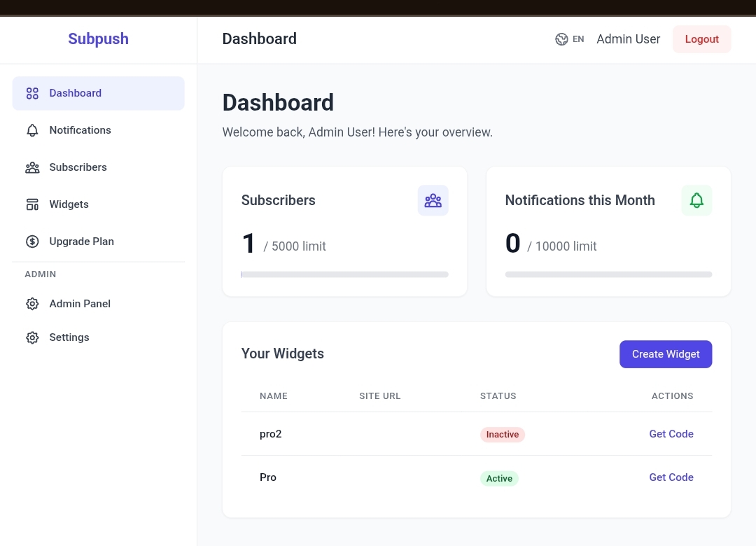Click the '/ 10000 limit' text

point(561,246)
